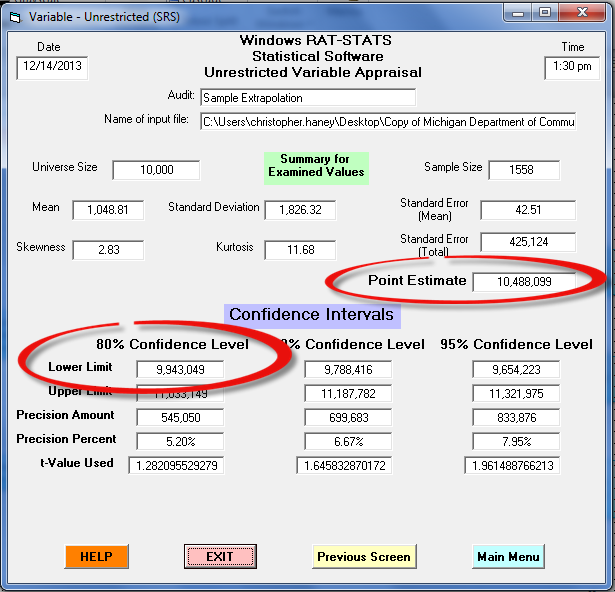
Task: Click the Name of input file field
Action: click(x=387, y=121)
